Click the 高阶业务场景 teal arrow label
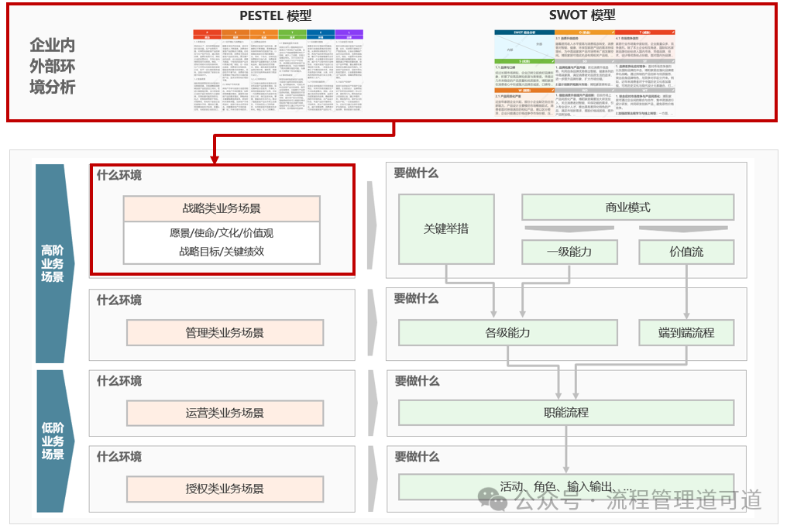Viewport: 787px width, 532px height. pos(53,263)
